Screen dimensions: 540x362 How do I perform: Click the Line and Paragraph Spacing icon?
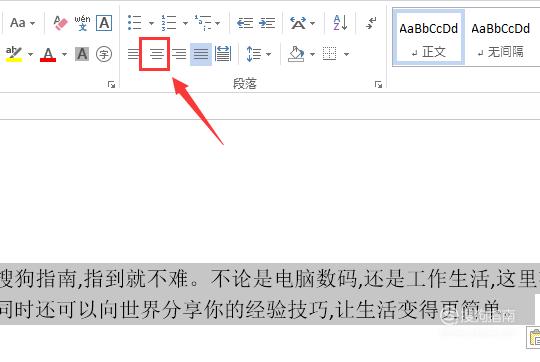click(254, 54)
